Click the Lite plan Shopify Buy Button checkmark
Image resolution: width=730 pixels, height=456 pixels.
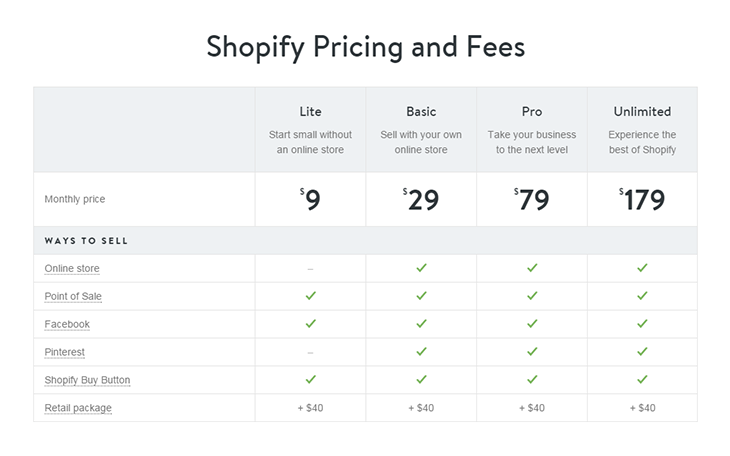coord(310,380)
